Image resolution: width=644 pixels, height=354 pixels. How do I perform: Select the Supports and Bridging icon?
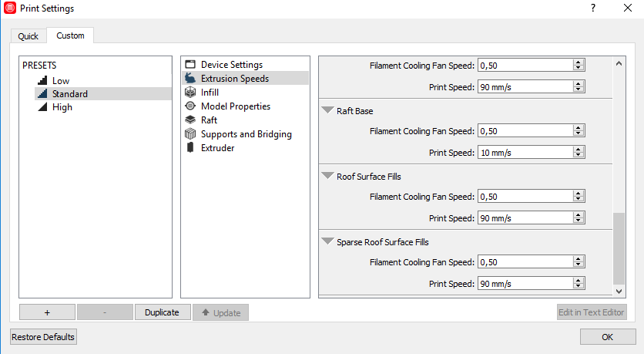click(190, 134)
